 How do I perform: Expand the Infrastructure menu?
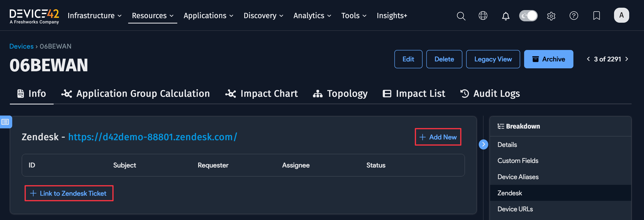point(94,16)
